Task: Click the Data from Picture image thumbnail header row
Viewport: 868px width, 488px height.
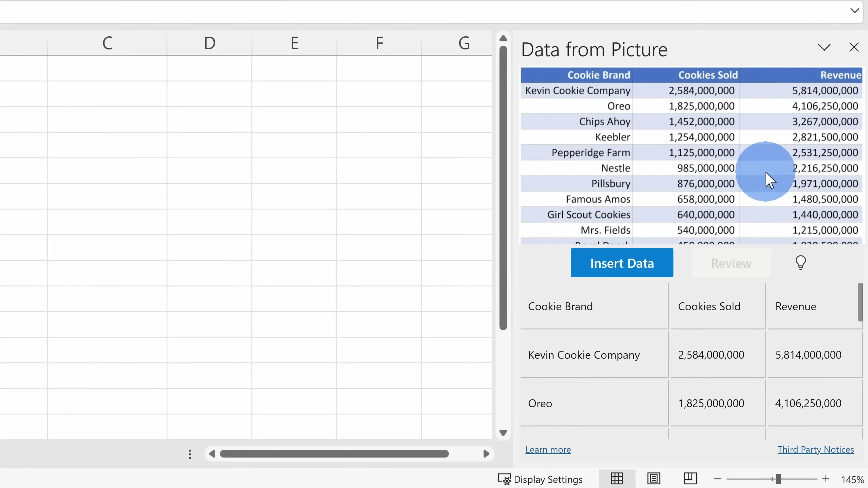Action: (691, 75)
